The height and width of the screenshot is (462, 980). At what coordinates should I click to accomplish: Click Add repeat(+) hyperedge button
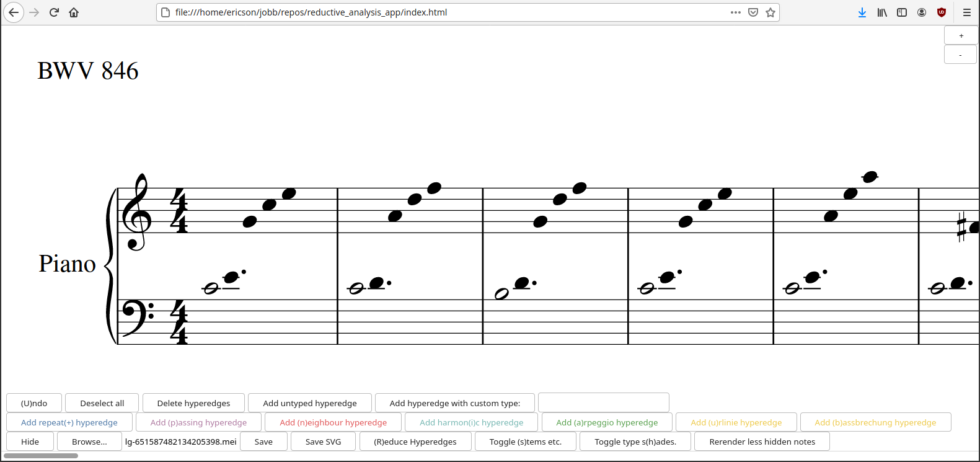[69, 422]
